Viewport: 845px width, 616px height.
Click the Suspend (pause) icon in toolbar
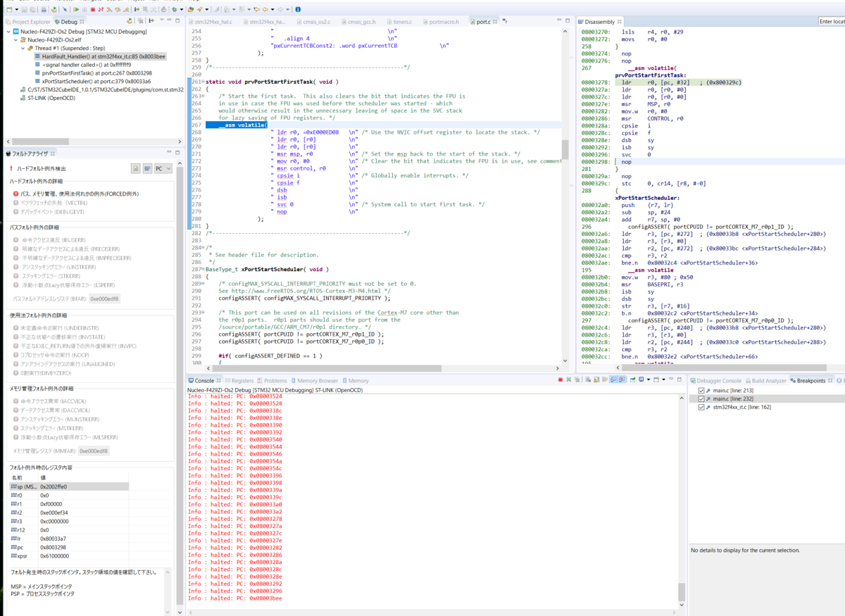[84, 9]
